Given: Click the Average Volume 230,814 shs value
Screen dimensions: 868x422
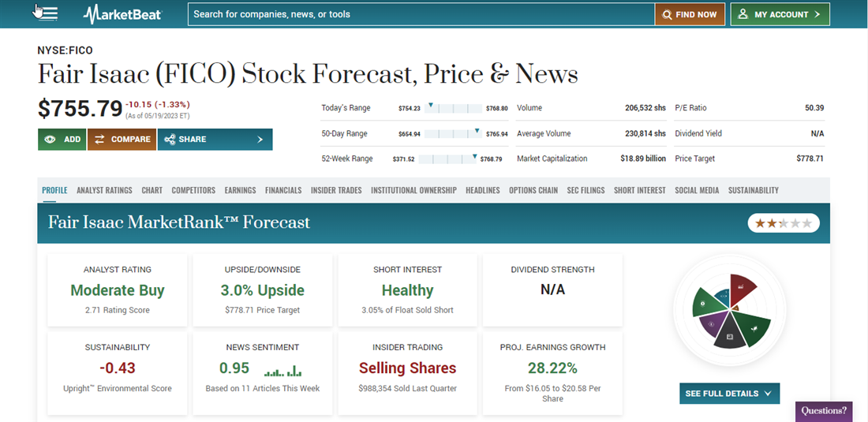Looking at the screenshot, I should point(645,133).
